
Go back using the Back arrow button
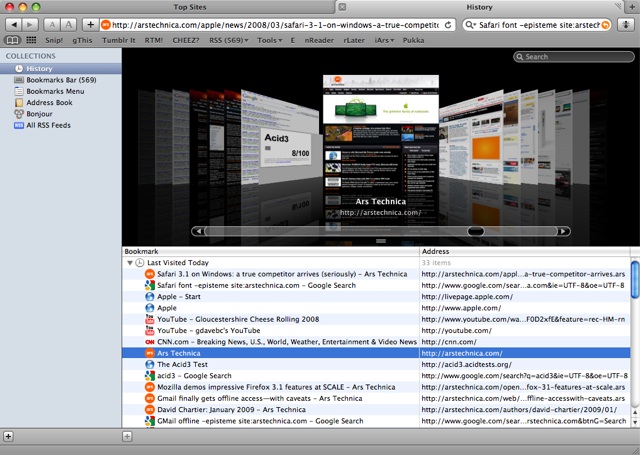[13, 25]
